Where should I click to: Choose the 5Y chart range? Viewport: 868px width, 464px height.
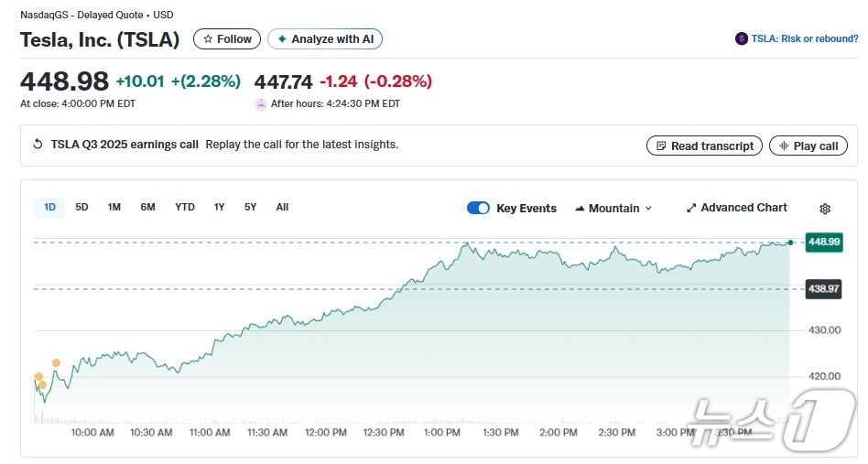pos(250,208)
